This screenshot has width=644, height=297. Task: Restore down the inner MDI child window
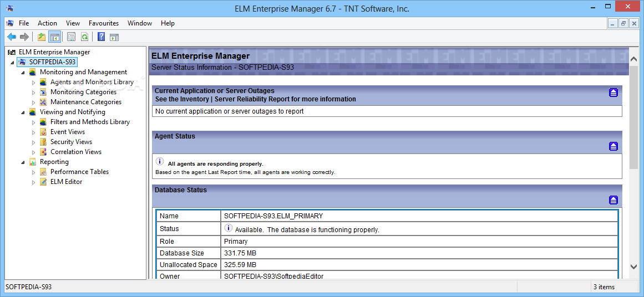click(623, 24)
